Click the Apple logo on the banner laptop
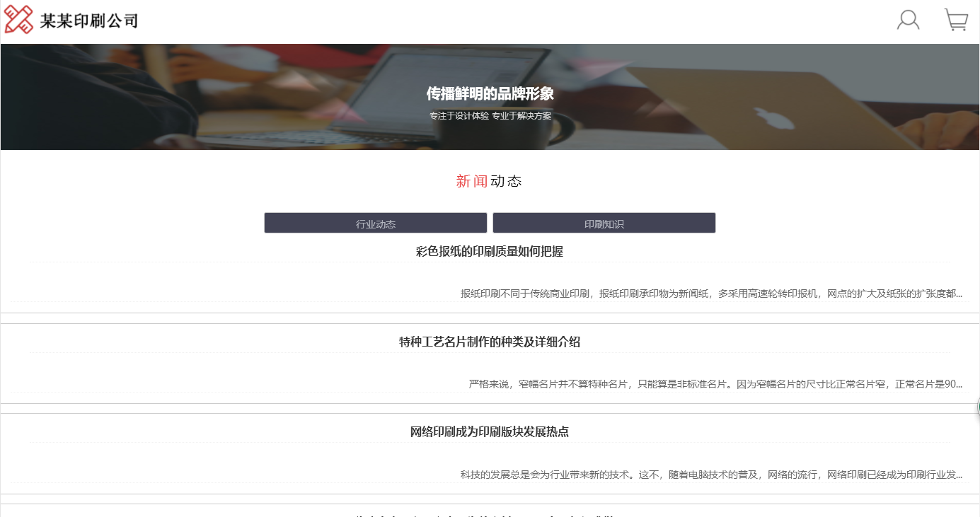This screenshot has width=980, height=517. [x=772, y=118]
